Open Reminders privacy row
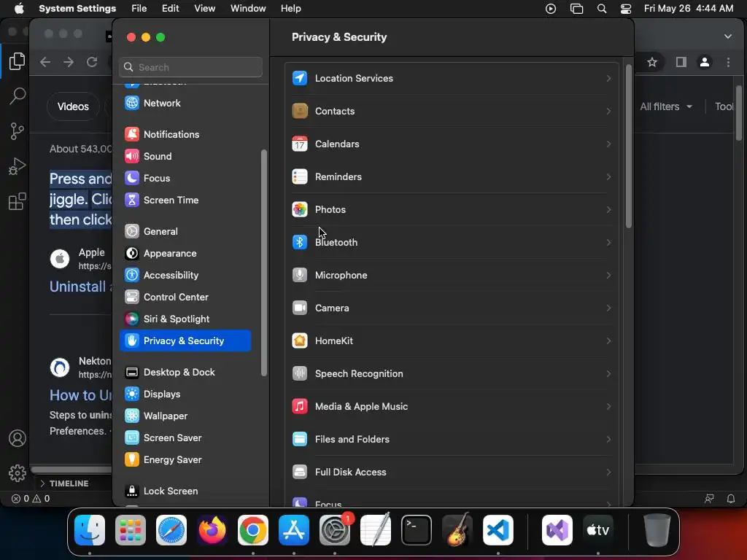 pyautogui.click(x=452, y=176)
